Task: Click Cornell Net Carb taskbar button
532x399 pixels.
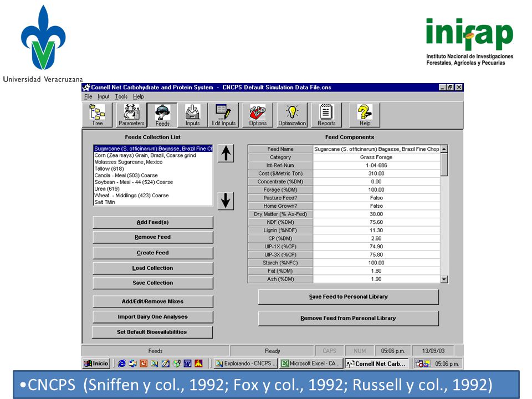Action: (376, 364)
